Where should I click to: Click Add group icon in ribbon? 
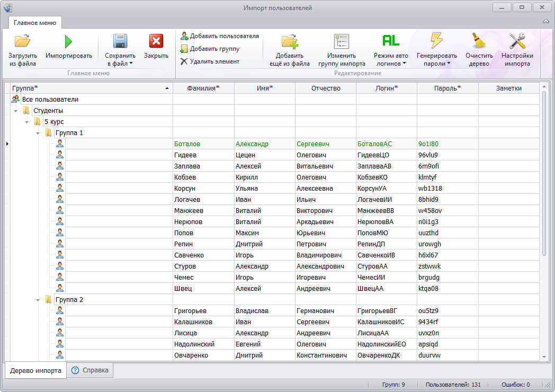click(184, 49)
